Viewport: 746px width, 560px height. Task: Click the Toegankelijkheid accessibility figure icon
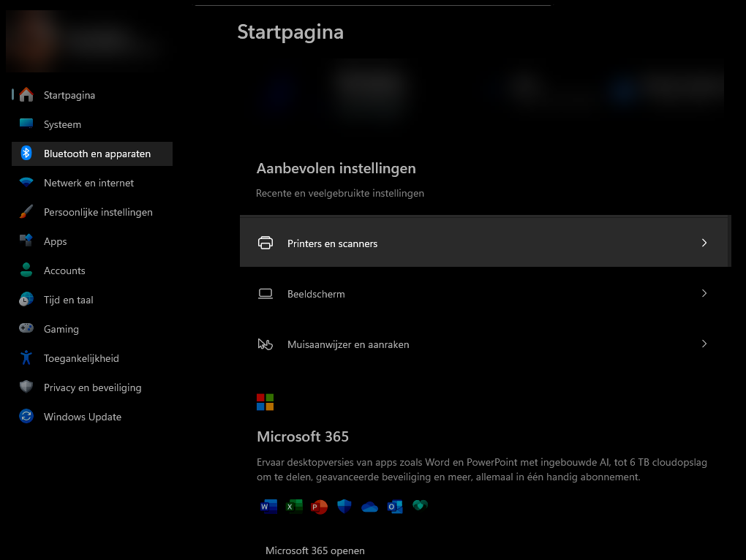coord(26,358)
